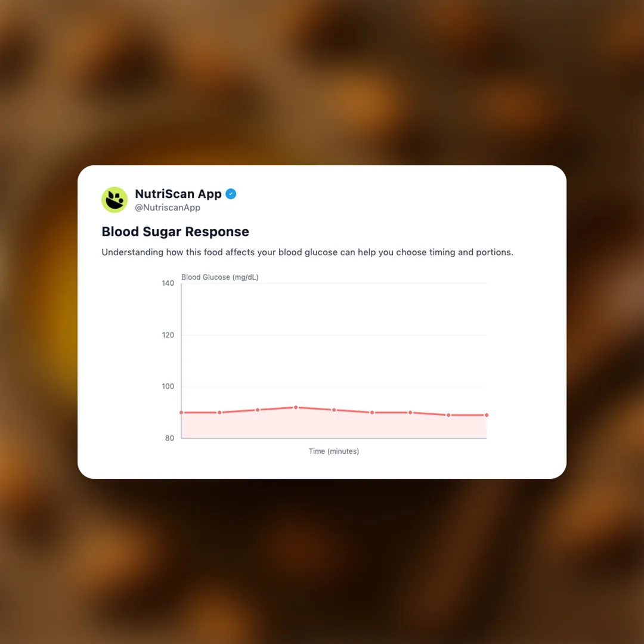Screen dimensions: 644x644
Task: Select the last data point on the line
Action: pyautogui.click(x=487, y=415)
